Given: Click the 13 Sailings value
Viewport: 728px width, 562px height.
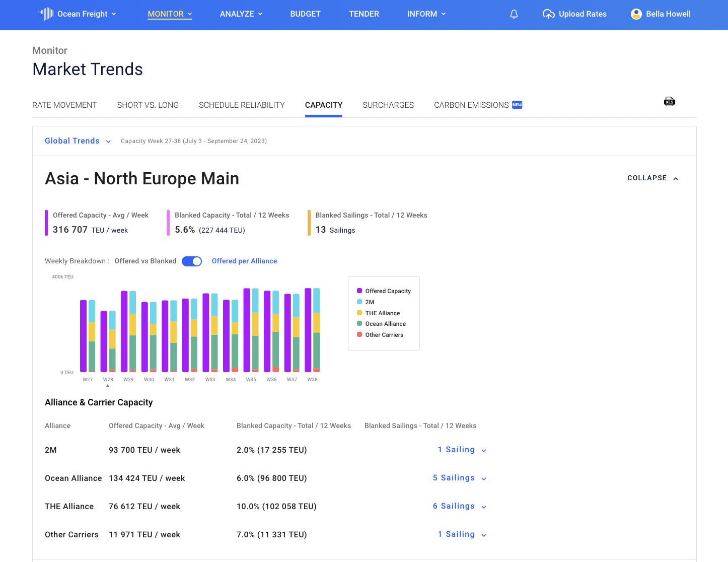Looking at the screenshot, I should (335, 230).
